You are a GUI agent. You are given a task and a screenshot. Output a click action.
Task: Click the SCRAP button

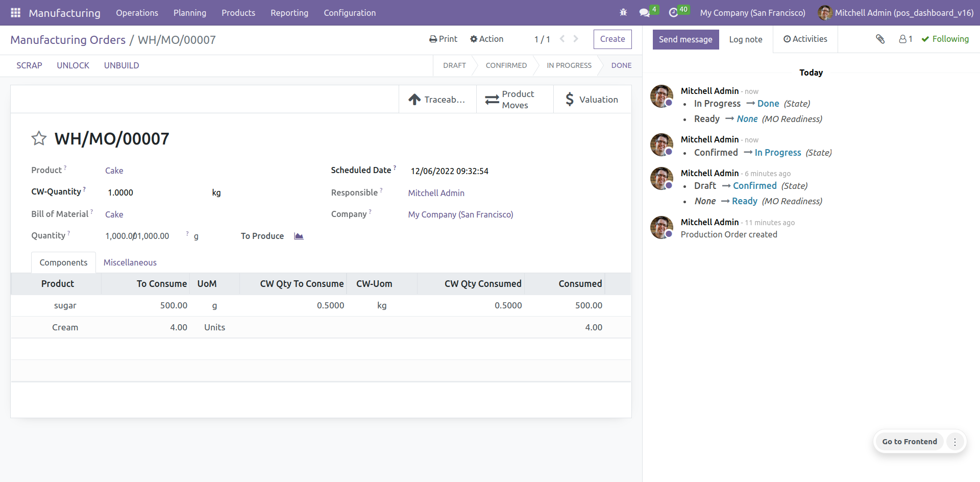click(x=29, y=65)
